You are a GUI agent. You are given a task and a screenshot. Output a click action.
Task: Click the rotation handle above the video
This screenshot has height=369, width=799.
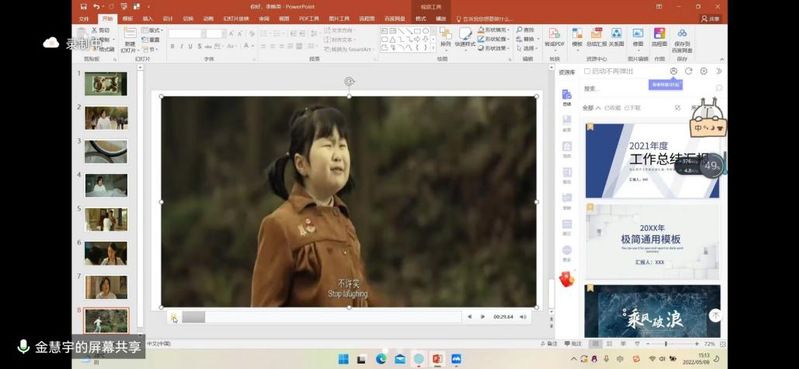pyautogui.click(x=349, y=81)
